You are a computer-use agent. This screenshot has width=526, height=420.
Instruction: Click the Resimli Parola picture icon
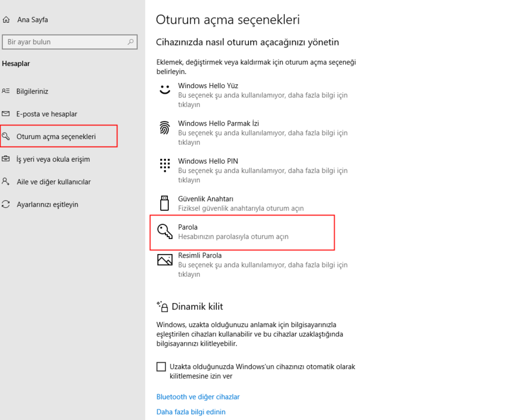click(x=165, y=260)
